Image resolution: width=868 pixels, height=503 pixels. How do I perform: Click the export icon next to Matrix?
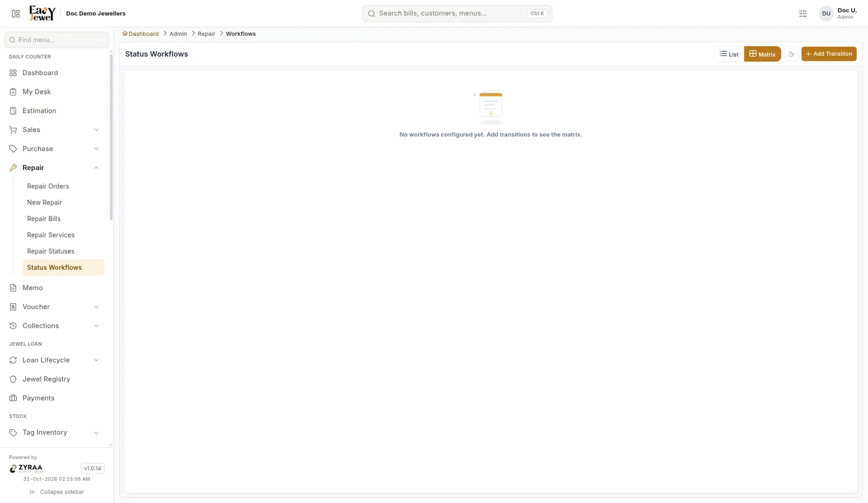pos(791,54)
